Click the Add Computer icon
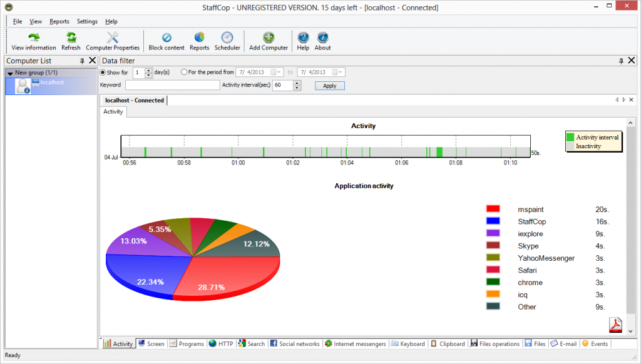641x364 pixels. (x=269, y=38)
